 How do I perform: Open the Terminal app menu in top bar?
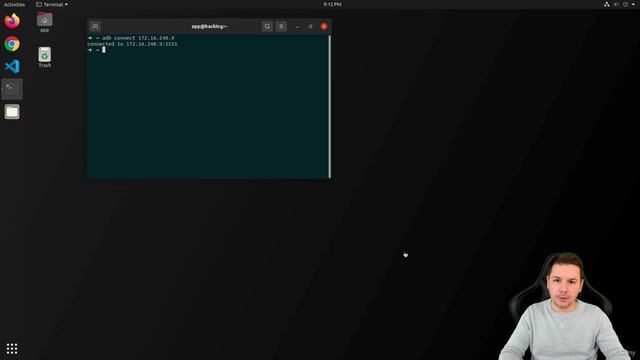[52, 4]
